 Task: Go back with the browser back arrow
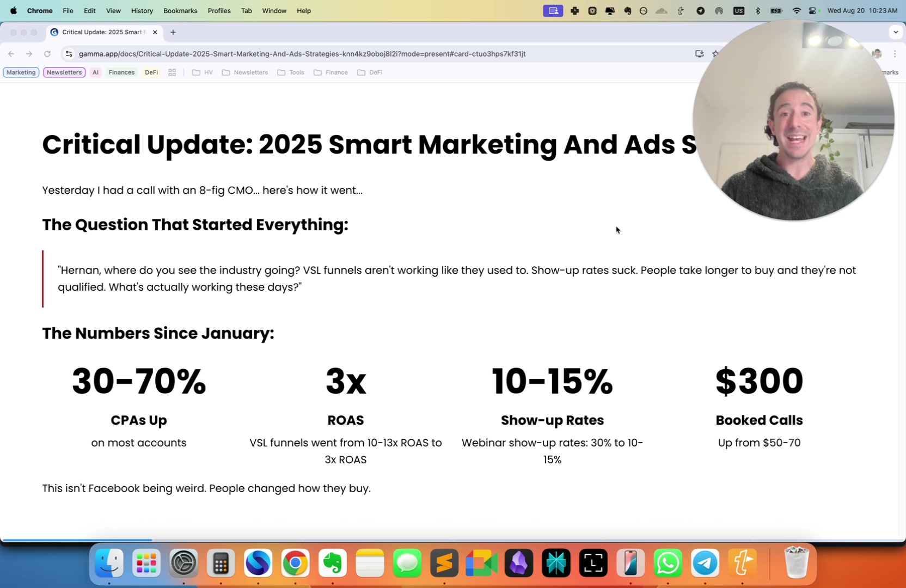pos(11,54)
